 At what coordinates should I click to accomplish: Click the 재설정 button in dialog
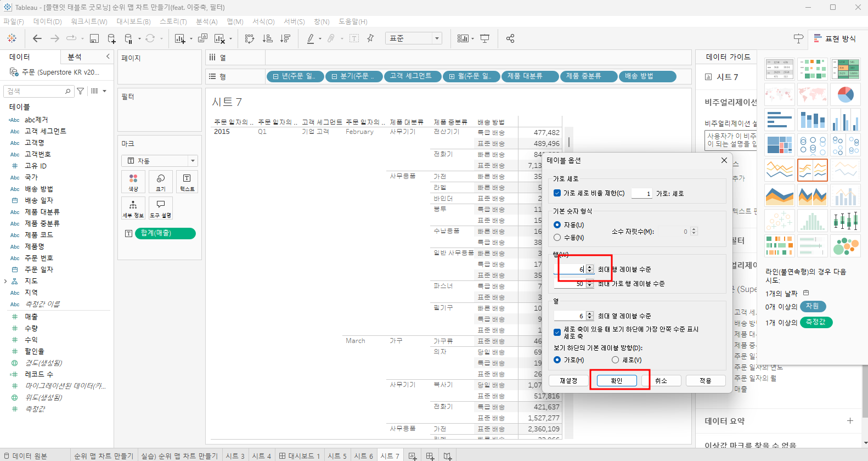pos(568,380)
